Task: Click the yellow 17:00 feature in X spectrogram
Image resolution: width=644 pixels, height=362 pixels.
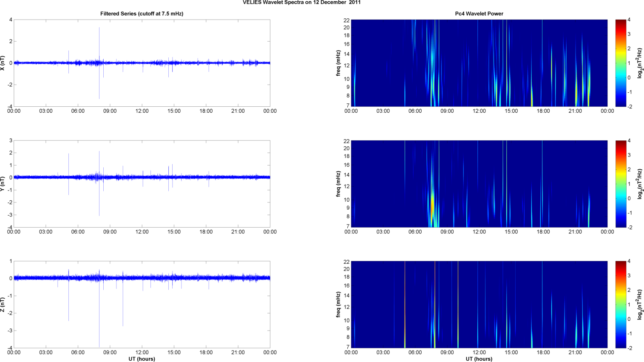Action: pos(532,99)
